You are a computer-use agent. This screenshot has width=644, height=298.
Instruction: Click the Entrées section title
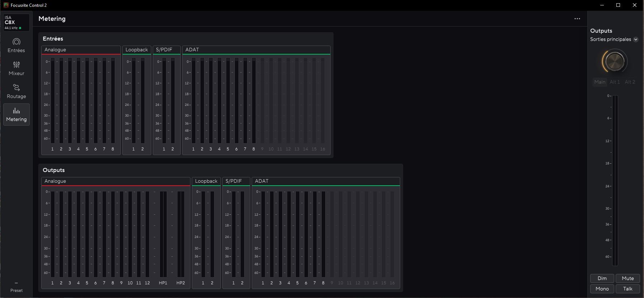click(x=53, y=39)
